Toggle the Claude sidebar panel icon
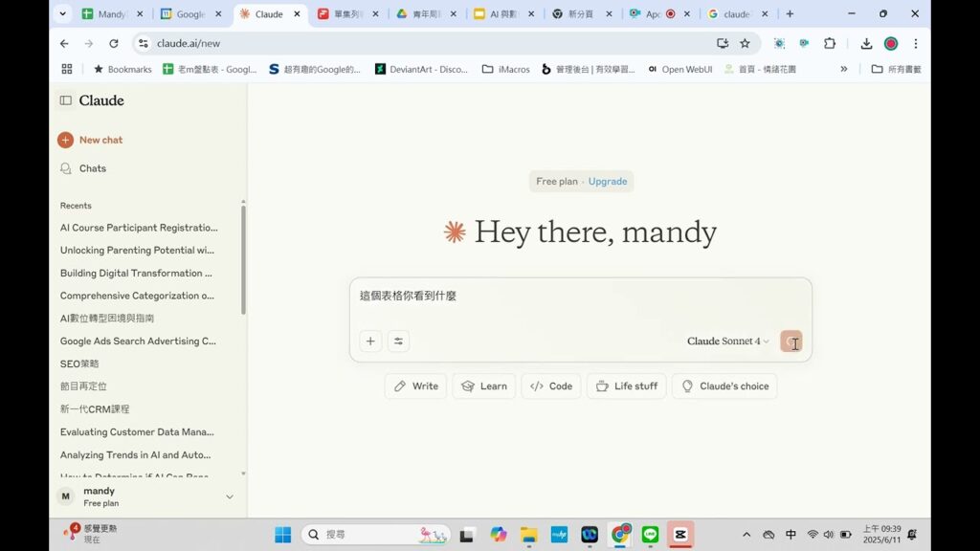 (66, 100)
